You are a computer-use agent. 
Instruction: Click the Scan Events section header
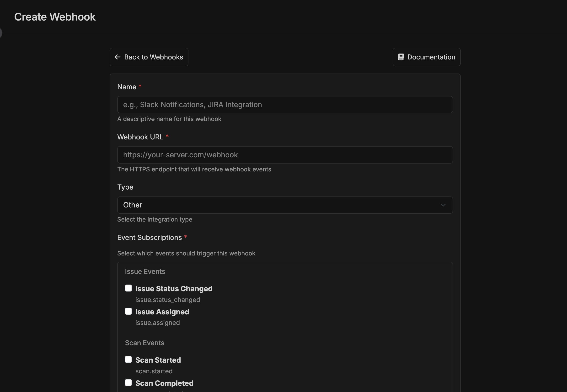click(x=144, y=343)
